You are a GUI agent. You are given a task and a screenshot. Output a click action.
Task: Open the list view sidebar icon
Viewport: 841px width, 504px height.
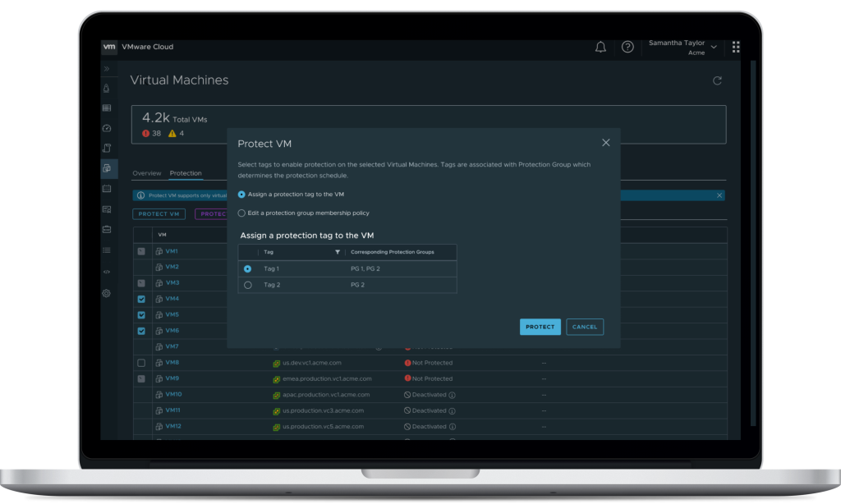(x=107, y=250)
